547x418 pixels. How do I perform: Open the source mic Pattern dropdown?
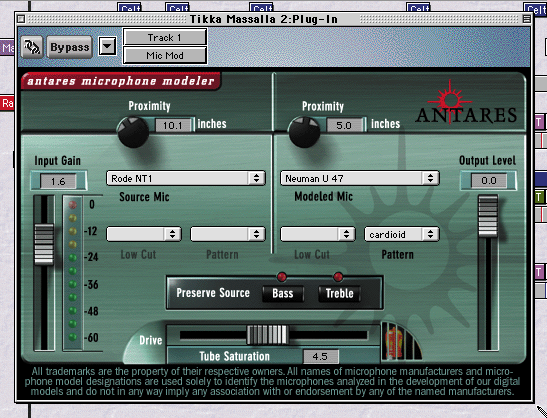point(228,234)
